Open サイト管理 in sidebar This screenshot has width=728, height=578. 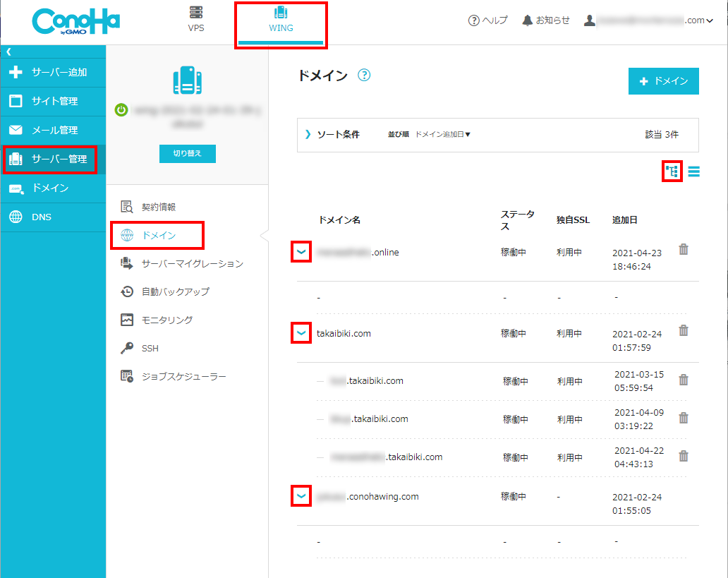click(53, 102)
